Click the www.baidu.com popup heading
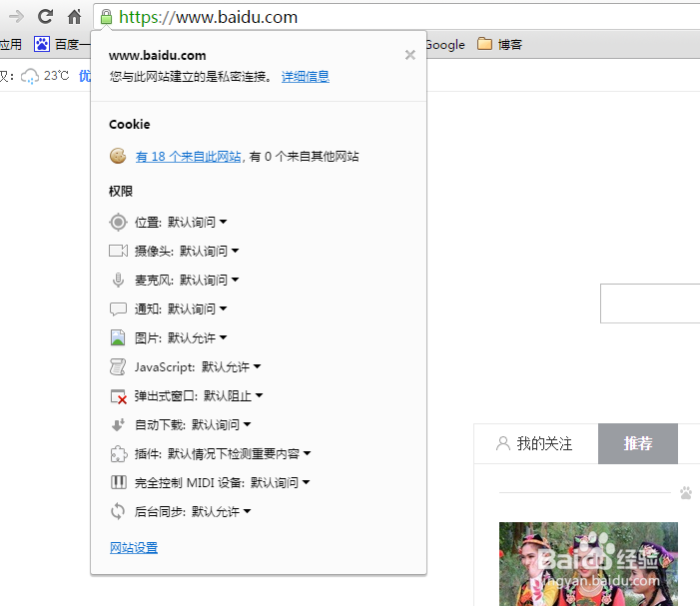 pos(158,55)
